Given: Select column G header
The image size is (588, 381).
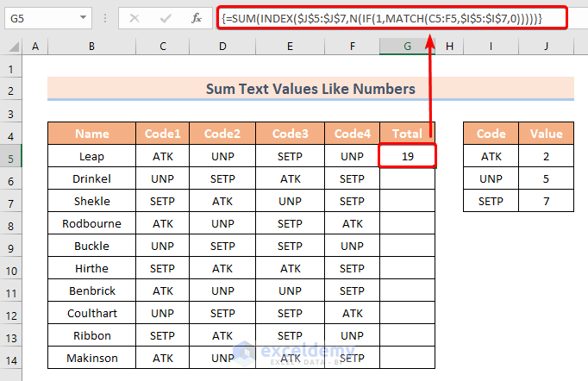Looking at the screenshot, I should (x=408, y=47).
